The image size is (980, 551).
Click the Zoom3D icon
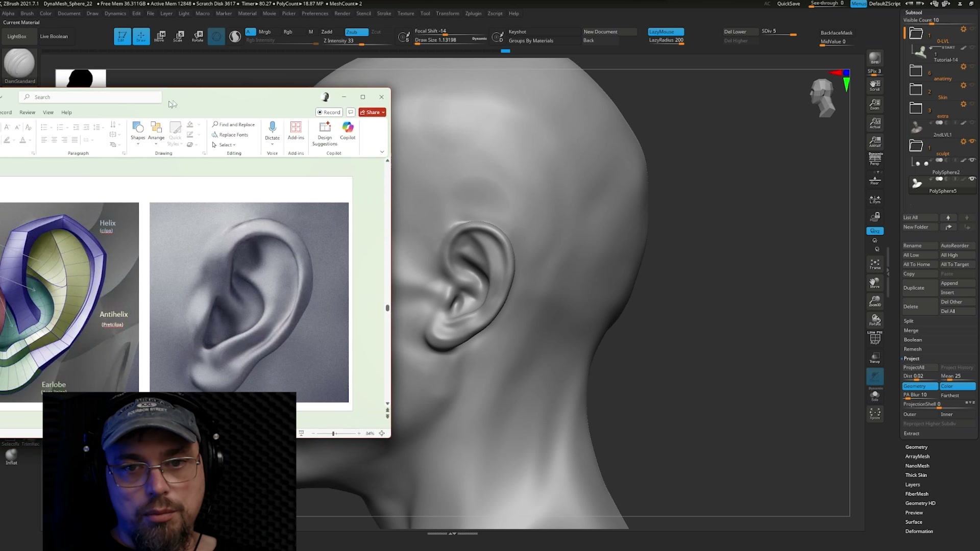point(875,301)
